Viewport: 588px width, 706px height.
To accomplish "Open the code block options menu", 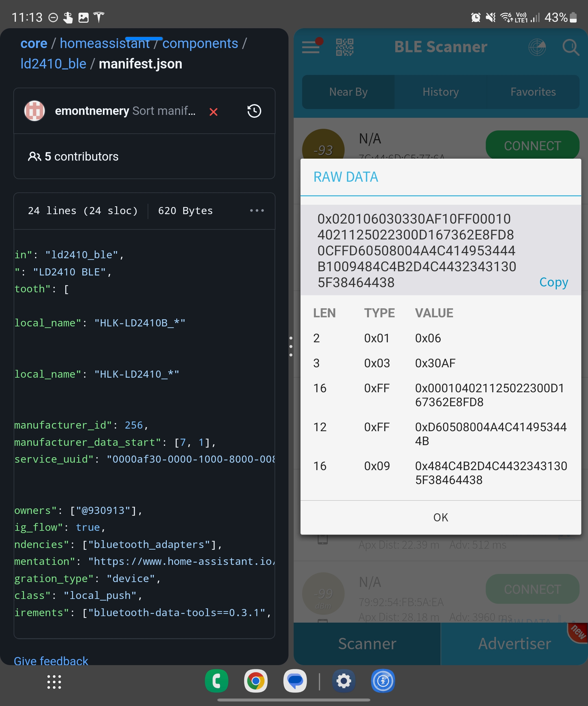I will [x=257, y=211].
